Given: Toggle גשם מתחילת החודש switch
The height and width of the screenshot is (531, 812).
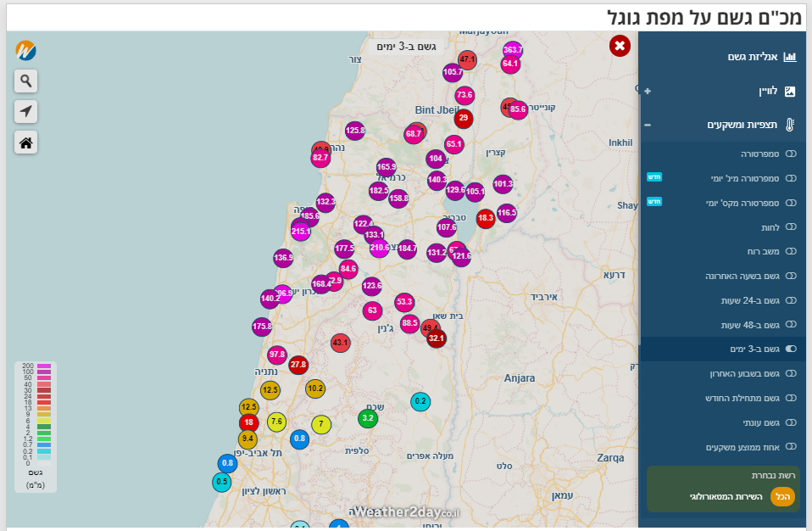Looking at the screenshot, I should point(791,398).
